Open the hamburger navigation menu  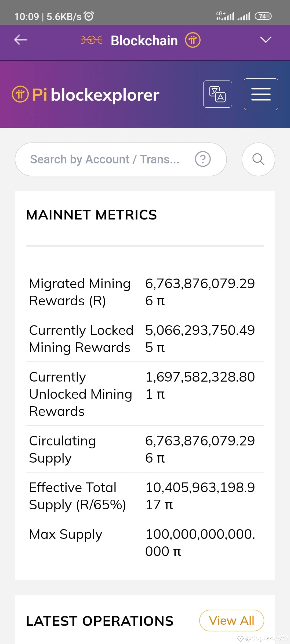(x=261, y=94)
